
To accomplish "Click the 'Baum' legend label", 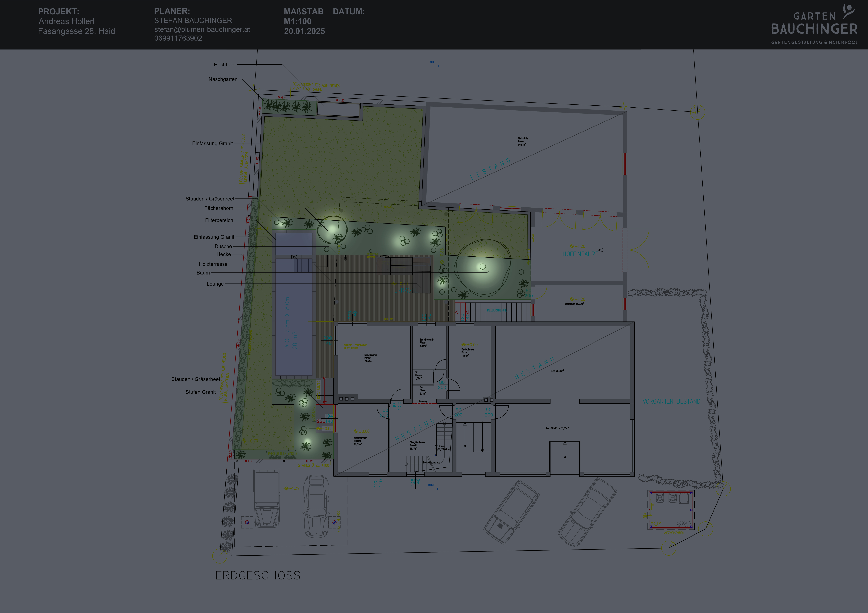I will pyautogui.click(x=203, y=273).
